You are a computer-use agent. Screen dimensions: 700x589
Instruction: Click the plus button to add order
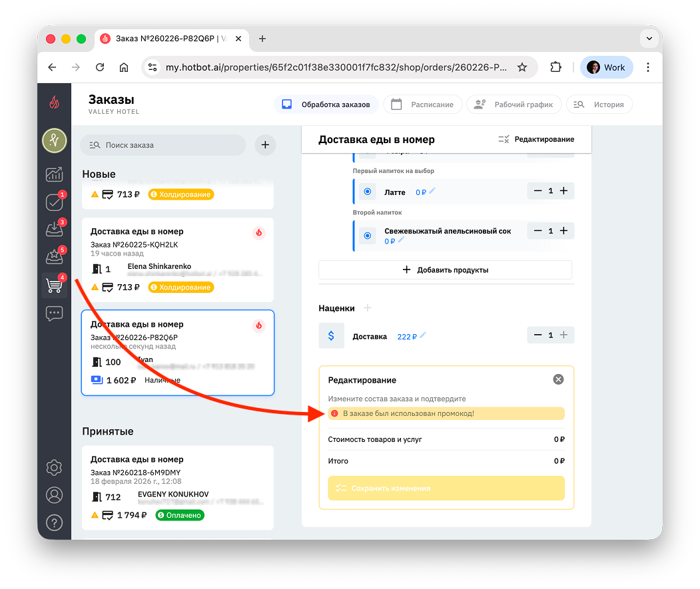(265, 145)
